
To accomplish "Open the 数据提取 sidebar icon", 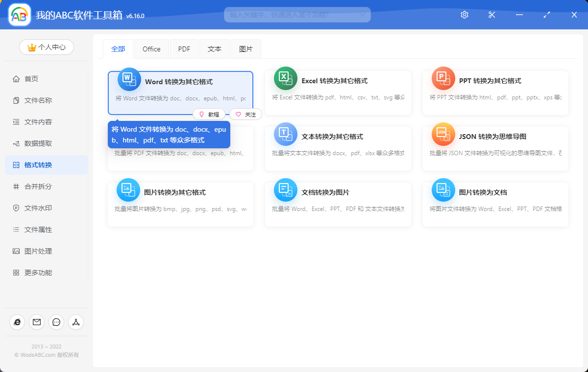I will pos(17,143).
